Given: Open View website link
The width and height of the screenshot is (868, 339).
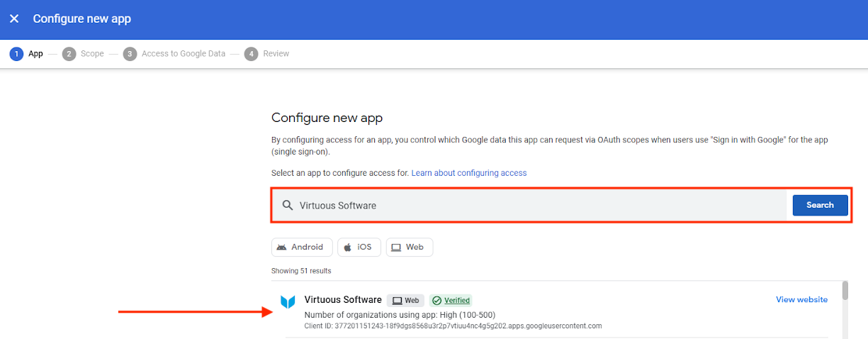Looking at the screenshot, I should click(801, 299).
